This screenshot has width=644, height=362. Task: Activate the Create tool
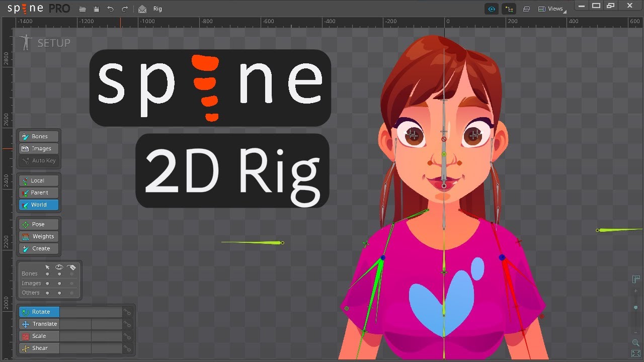pyautogui.click(x=39, y=248)
